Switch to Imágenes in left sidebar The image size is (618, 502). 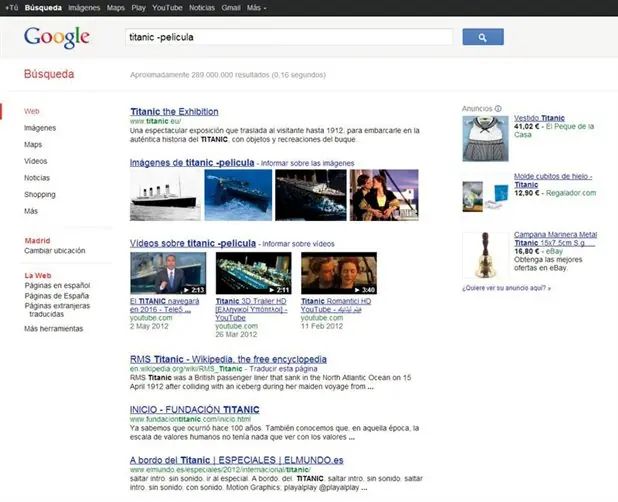coord(40,128)
